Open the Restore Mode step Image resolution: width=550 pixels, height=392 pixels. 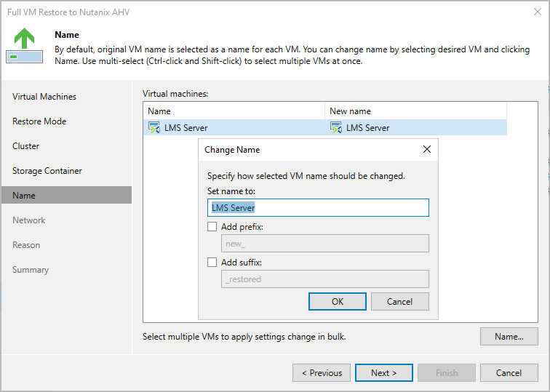[39, 121]
